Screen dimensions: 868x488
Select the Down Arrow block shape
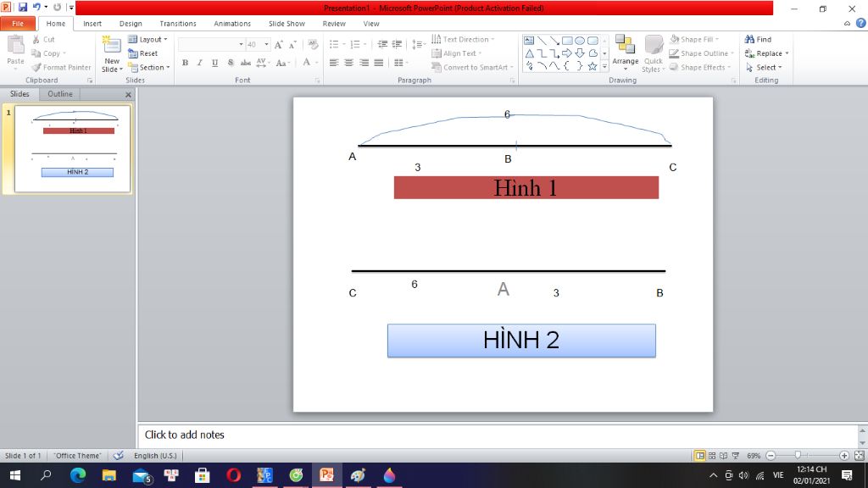click(580, 53)
